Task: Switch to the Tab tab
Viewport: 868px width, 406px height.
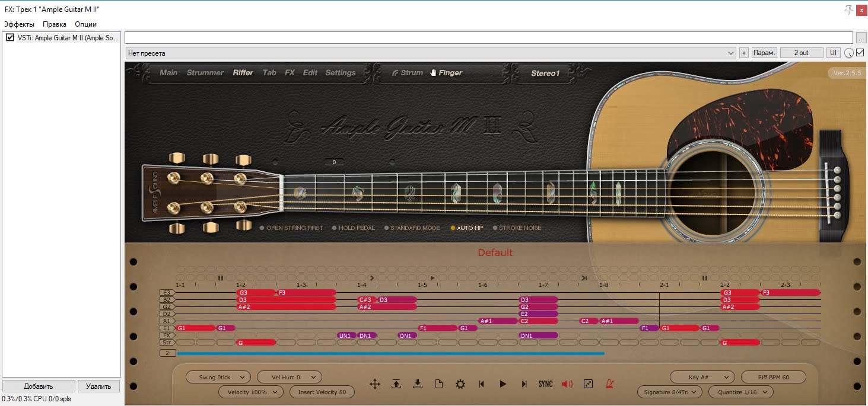Action: [269, 73]
